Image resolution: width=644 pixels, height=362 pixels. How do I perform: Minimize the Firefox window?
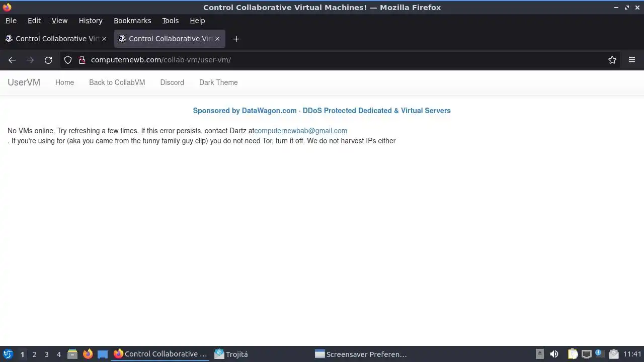click(616, 8)
